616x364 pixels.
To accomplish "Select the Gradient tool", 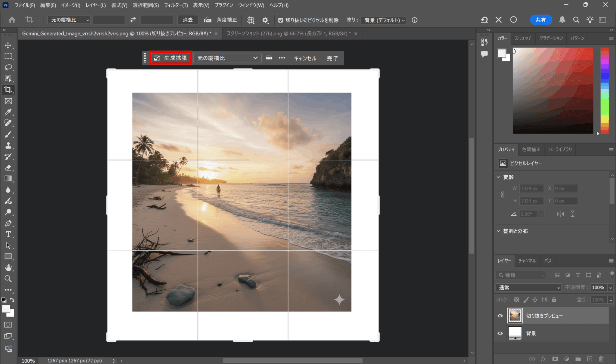I will (8, 179).
